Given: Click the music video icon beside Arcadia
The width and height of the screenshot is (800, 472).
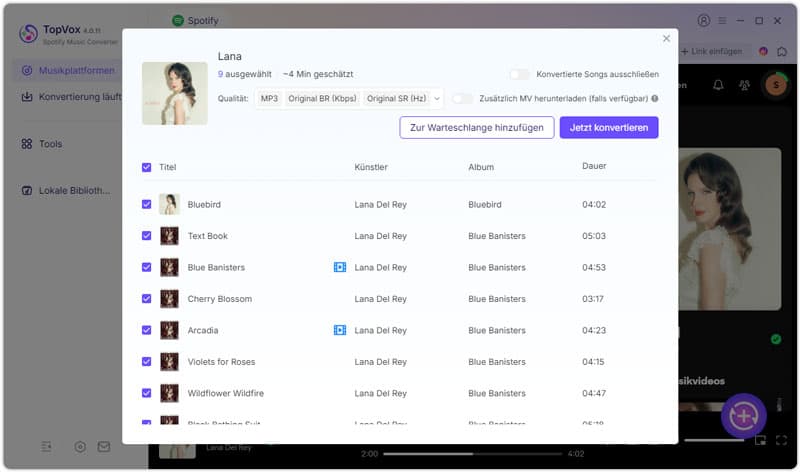Looking at the screenshot, I should (x=340, y=330).
